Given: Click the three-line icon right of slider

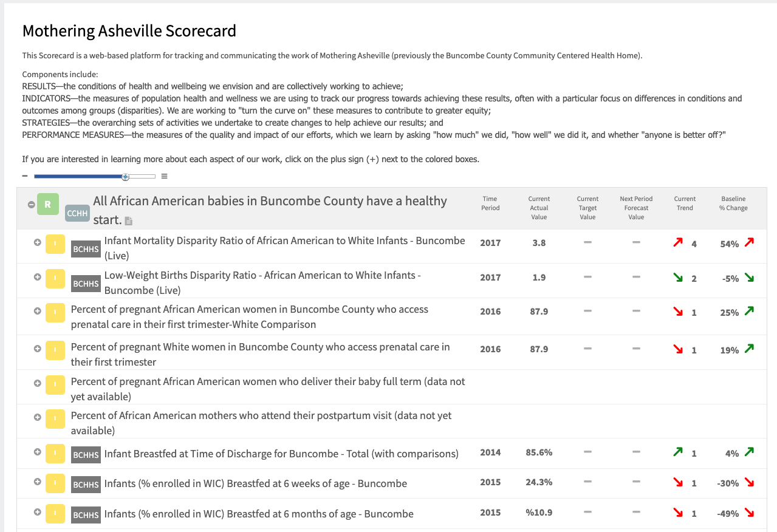Looking at the screenshot, I should pyautogui.click(x=164, y=176).
